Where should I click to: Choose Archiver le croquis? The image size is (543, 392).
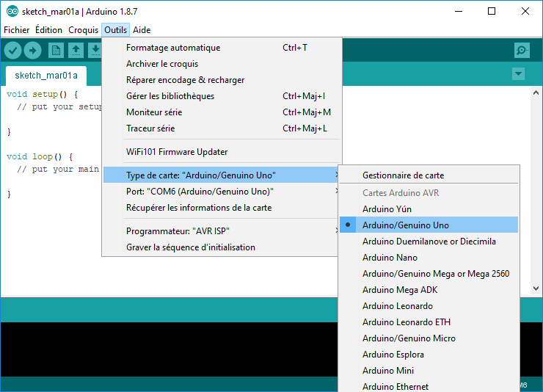click(222, 64)
